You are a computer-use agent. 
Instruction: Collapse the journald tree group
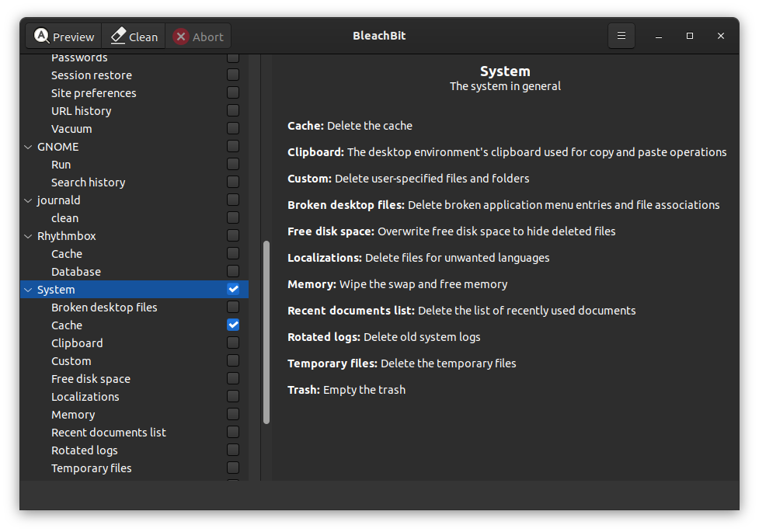pos(29,200)
